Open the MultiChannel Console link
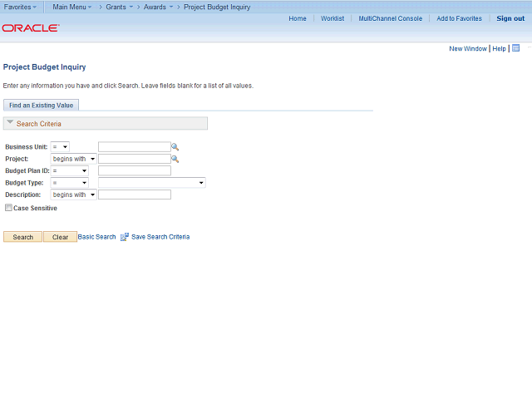Image resolution: width=532 pixels, height=399 pixels. [391, 18]
